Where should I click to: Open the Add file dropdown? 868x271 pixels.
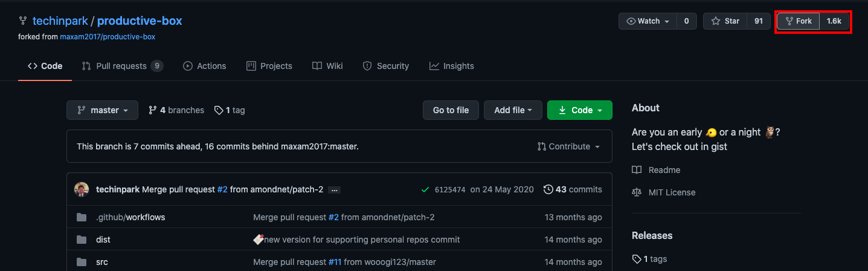pos(513,110)
